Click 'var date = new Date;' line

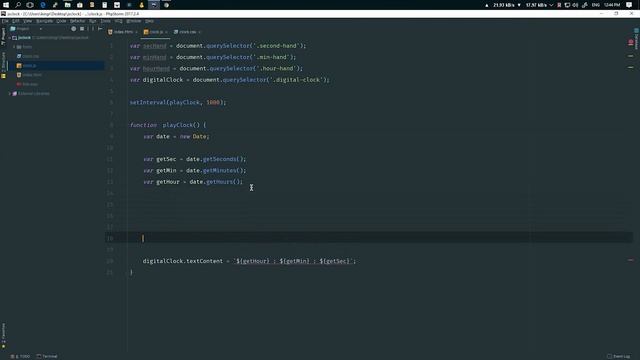[176, 136]
